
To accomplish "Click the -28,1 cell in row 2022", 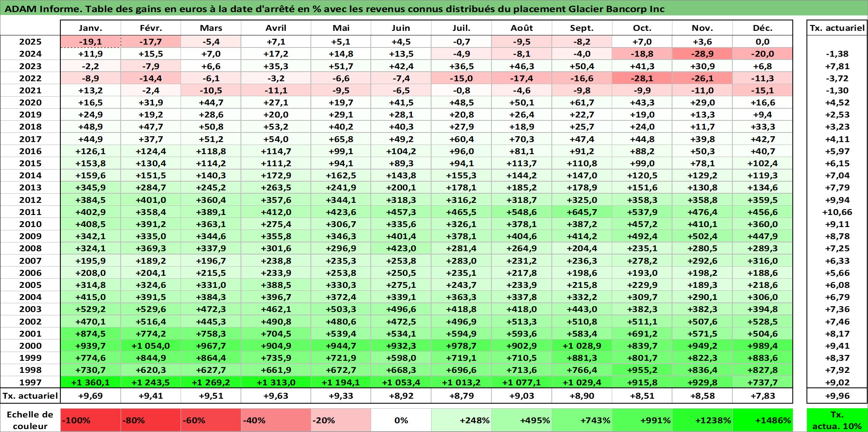I will point(642,78).
